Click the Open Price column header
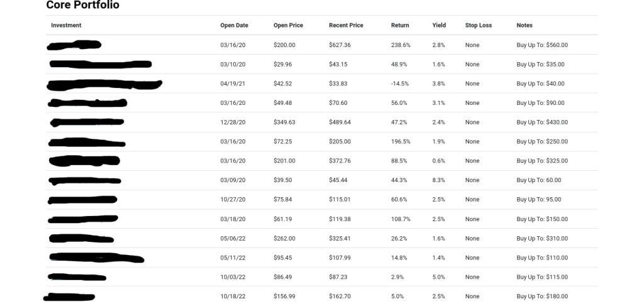Viewport: 644px width, 304px height. pyautogui.click(x=288, y=26)
